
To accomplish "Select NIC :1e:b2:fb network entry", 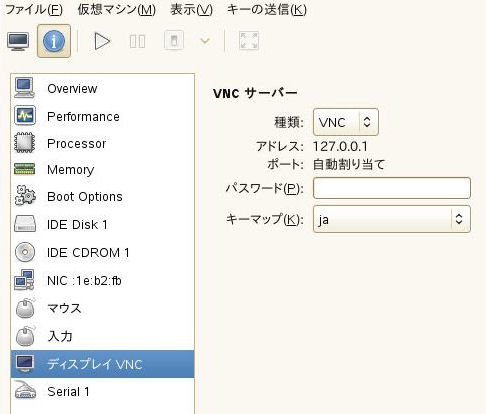I will (102, 280).
